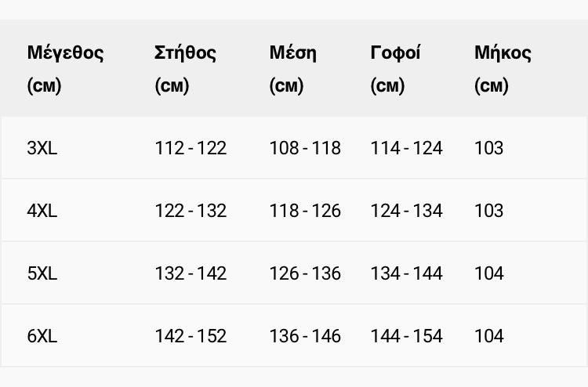588x387 pixels.
Task: Click the 142 - 152 chest value
Action: coord(191,335)
